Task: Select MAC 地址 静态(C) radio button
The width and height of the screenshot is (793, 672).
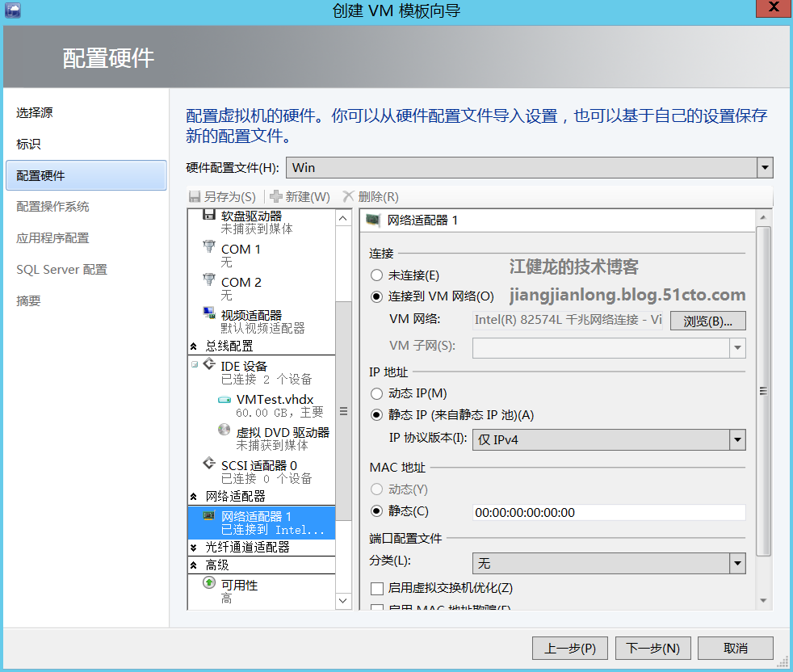Action: tap(376, 511)
